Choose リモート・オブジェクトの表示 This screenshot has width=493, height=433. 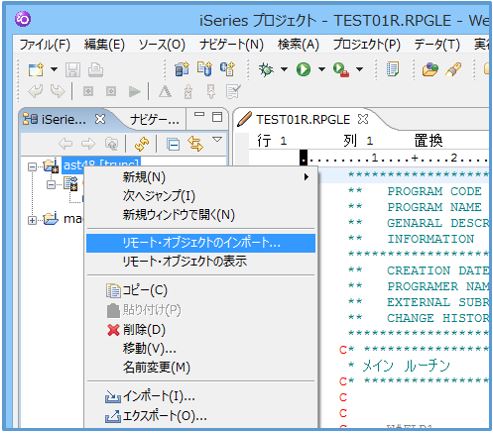point(201,262)
